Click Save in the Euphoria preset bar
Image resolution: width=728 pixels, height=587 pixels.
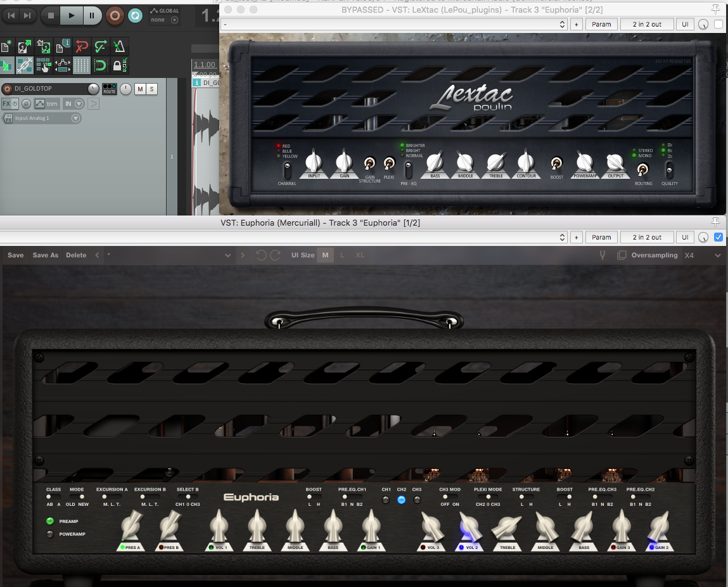tap(15, 255)
